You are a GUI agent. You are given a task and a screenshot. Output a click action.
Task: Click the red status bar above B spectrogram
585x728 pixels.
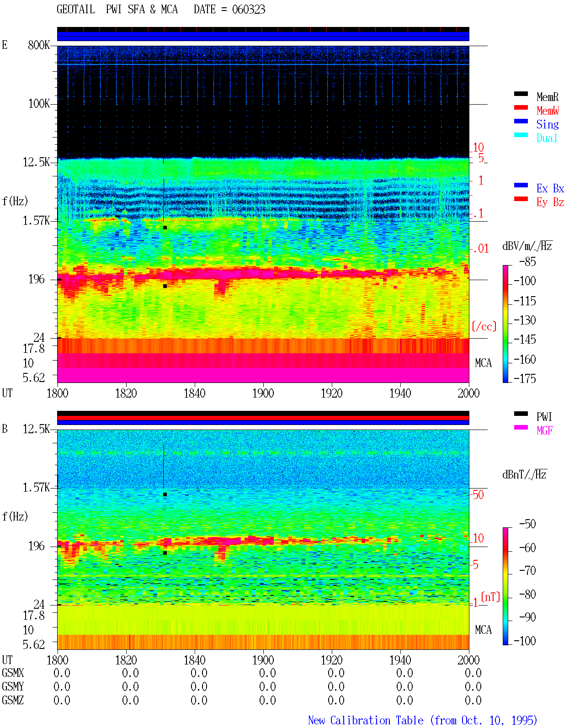263,418
